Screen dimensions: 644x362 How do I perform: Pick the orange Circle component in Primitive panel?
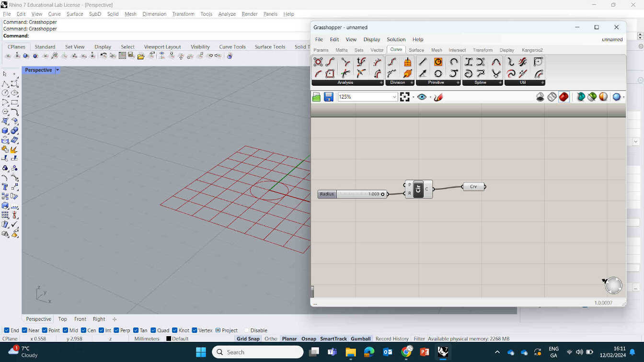[438, 62]
